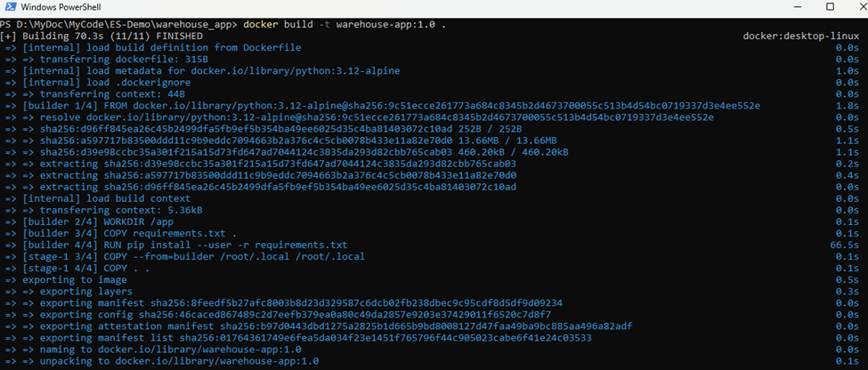Viewport: 868px width, 370px height.
Task: Click the 'Windows PowerShell' window title text
Action: [x=61, y=8]
